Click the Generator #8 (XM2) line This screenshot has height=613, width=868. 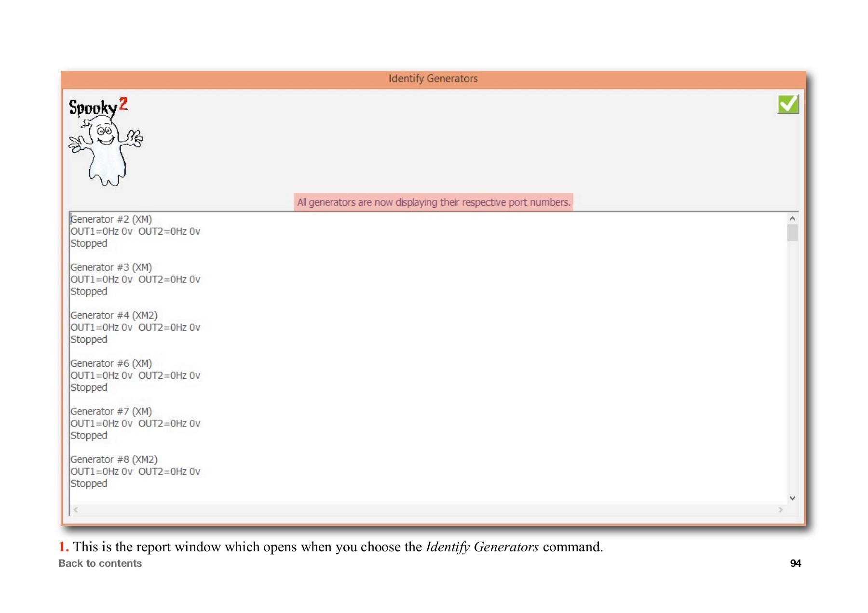click(x=114, y=459)
